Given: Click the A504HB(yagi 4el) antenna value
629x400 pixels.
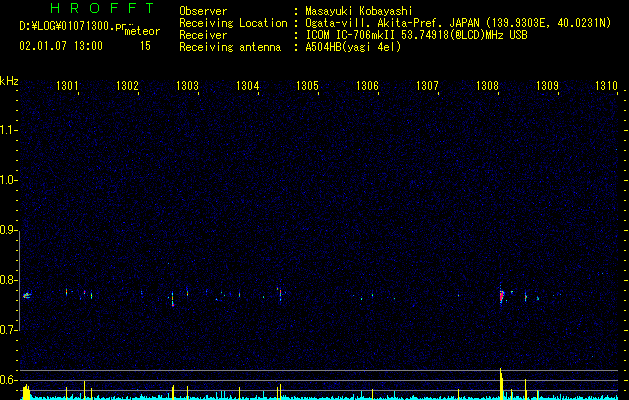Looking at the screenshot, I should pos(353,47).
